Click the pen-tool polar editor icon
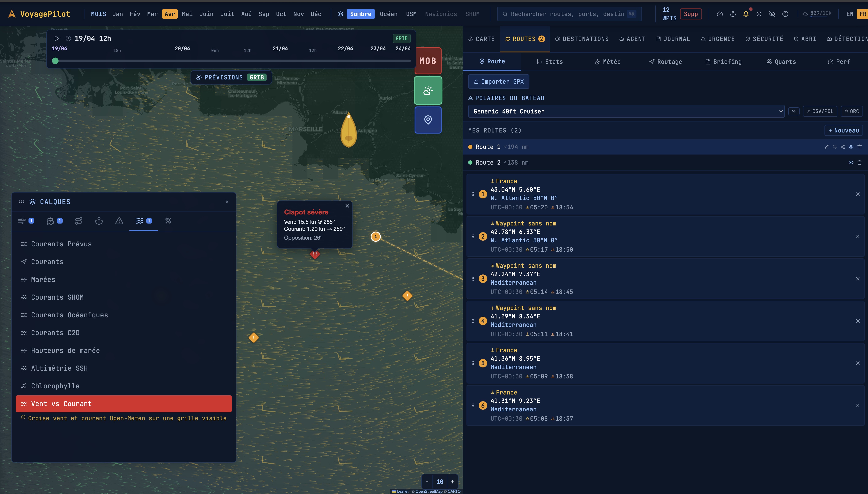 point(794,111)
